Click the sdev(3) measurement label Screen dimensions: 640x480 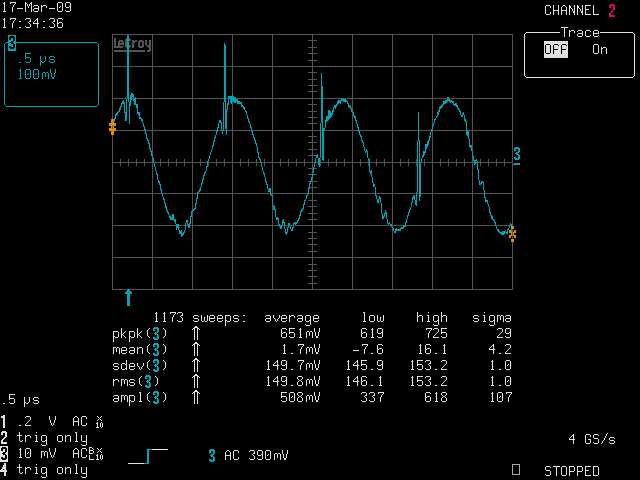tap(140, 365)
